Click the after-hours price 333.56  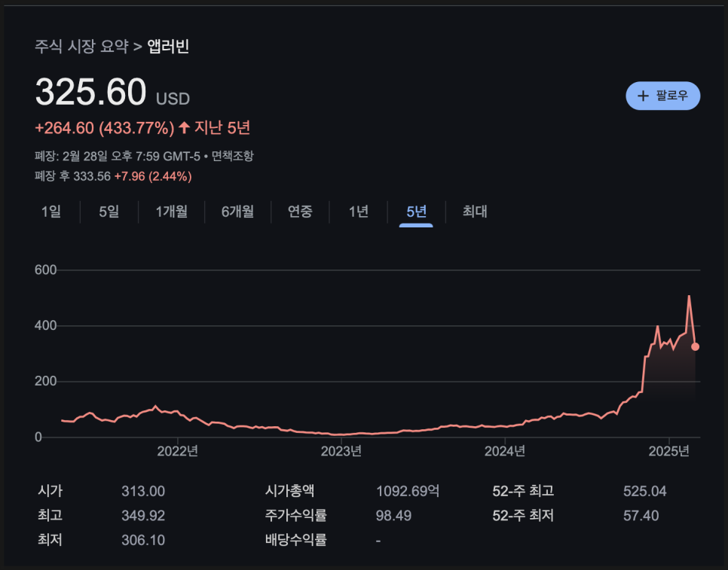[x=92, y=176]
